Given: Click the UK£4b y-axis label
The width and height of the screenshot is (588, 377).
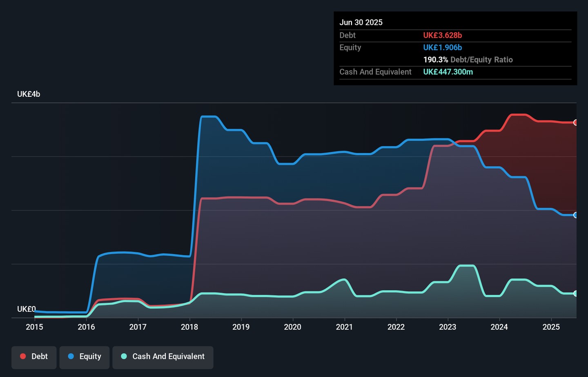Looking at the screenshot, I should tap(29, 94).
